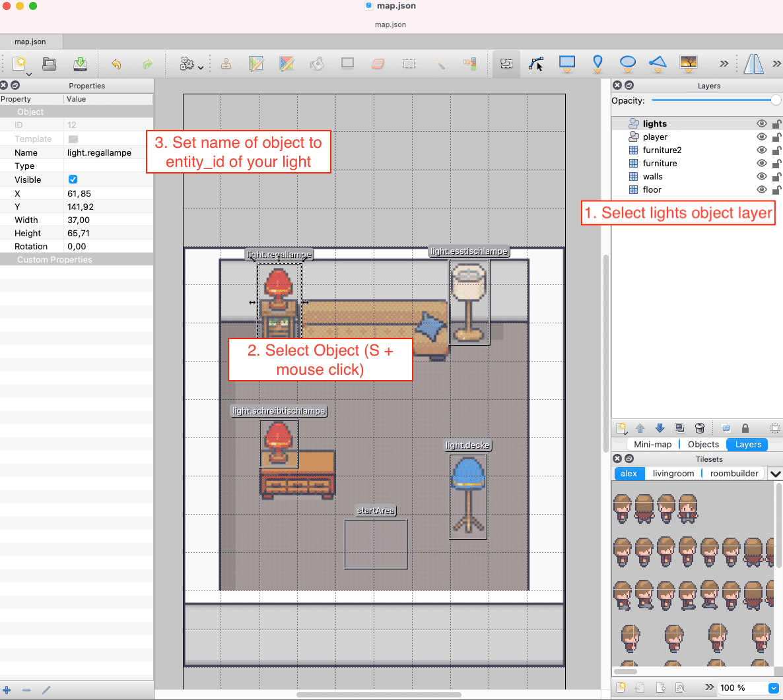Delete the selected layer via trash icon
The image size is (783, 700).
(x=700, y=428)
